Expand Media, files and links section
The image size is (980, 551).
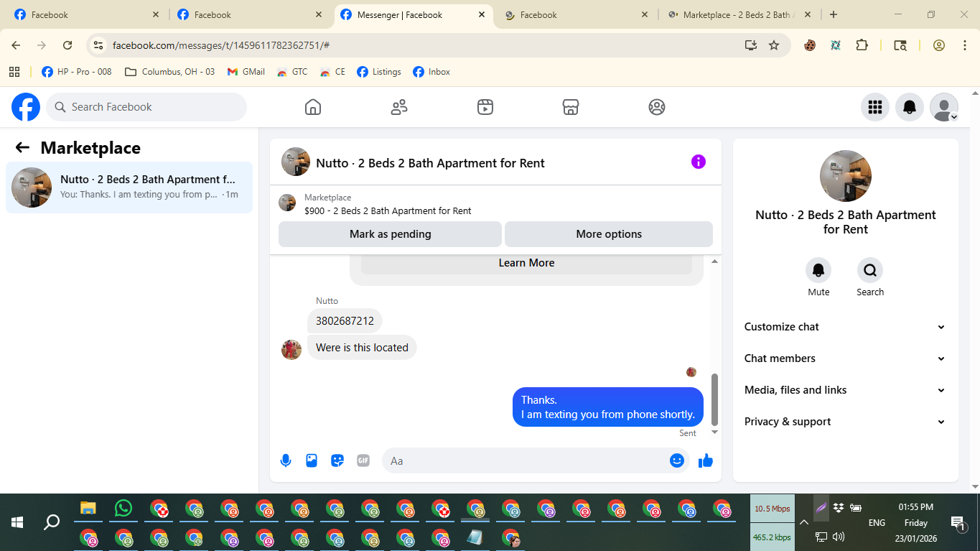click(x=845, y=390)
